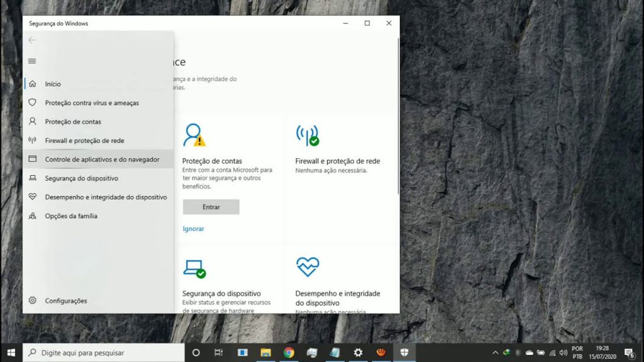The image size is (644, 362).
Task: Click the device health heart tile icon
Action: pos(308,267)
